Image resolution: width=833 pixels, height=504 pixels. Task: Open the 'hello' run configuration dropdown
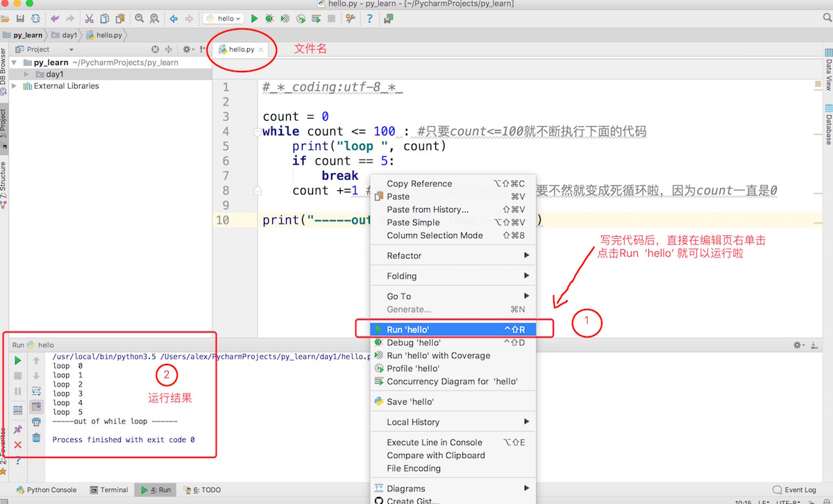(x=224, y=19)
